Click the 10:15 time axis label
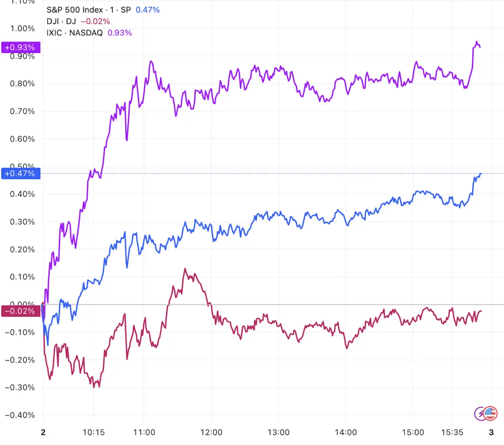 (x=94, y=433)
